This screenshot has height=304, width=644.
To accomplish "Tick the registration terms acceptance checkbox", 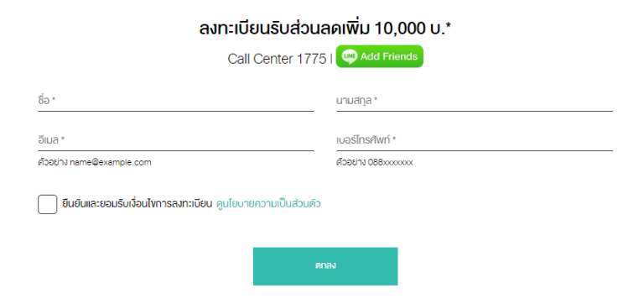I will click(47, 204).
